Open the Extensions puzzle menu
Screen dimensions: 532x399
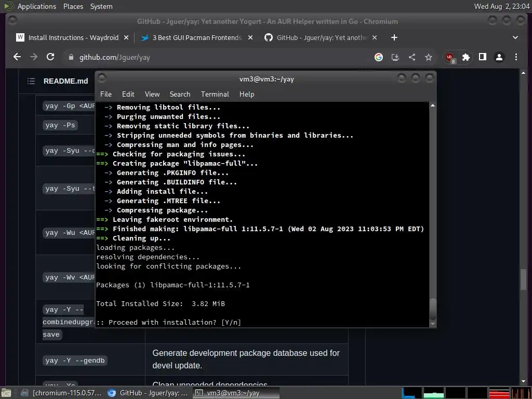coord(466,57)
